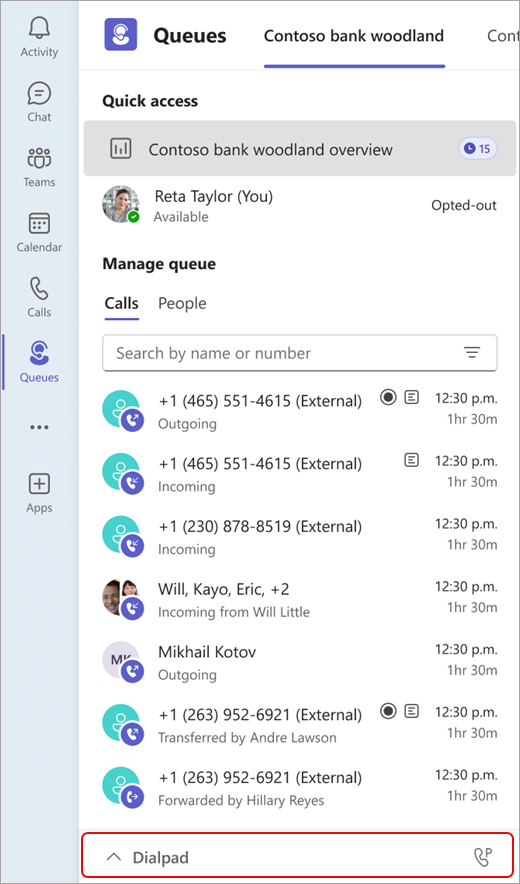Open transcript icon on outgoing +1 (465) call
This screenshot has width=520, height=884.
click(412, 398)
